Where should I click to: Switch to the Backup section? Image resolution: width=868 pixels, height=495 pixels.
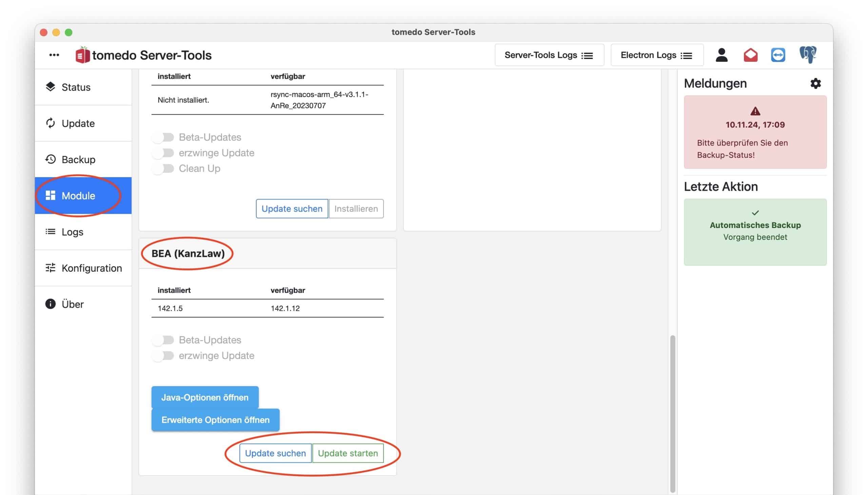pyautogui.click(x=78, y=159)
